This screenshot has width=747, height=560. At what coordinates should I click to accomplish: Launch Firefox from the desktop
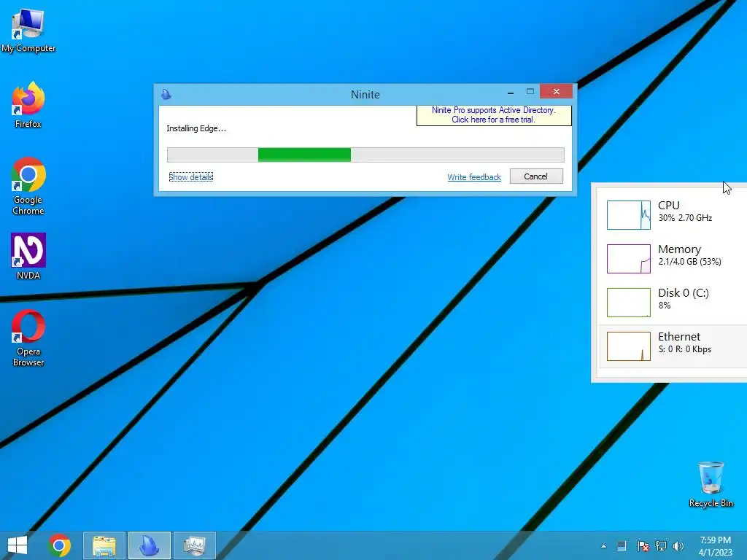[x=28, y=105]
